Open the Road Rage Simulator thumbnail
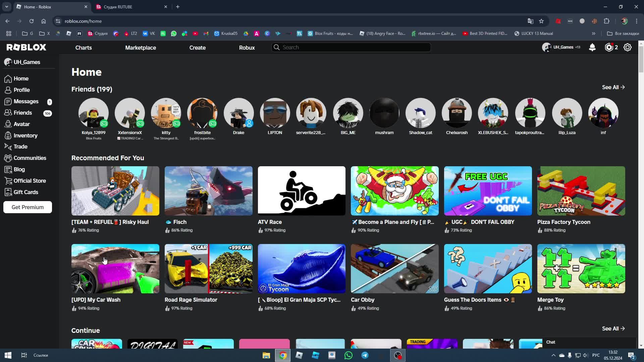The height and width of the screenshot is (362, 644). click(209, 268)
